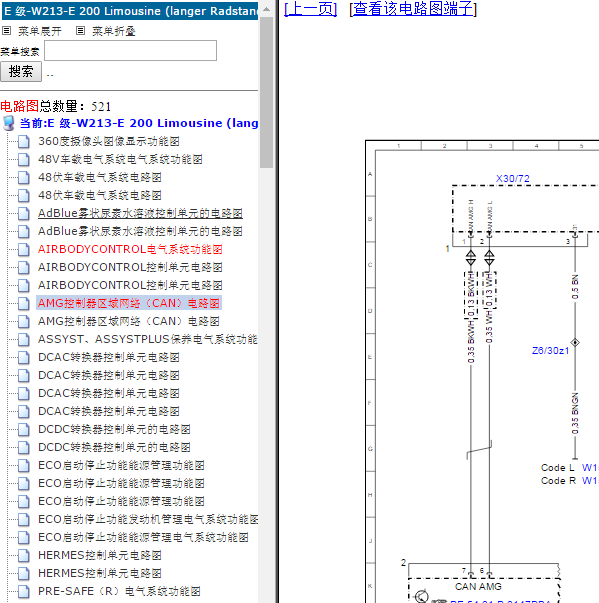Click the 0.35 BNGN wire label
Image resolution: width=599 pixels, height=603 pixels.
pyautogui.click(x=575, y=414)
